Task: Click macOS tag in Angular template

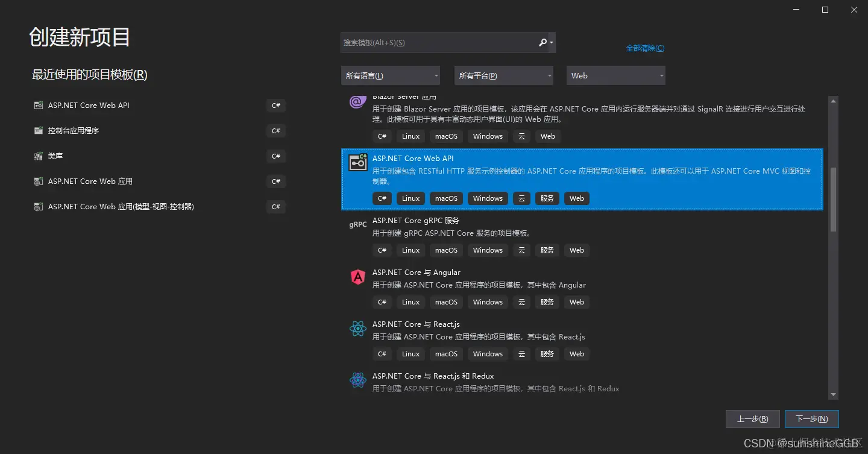Action: coord(446,302)
